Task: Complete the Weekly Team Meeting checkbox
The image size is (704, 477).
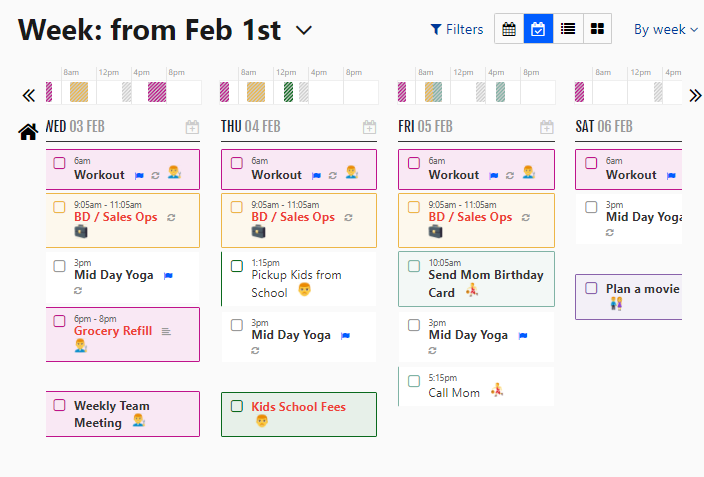Action: click(59, 405)
